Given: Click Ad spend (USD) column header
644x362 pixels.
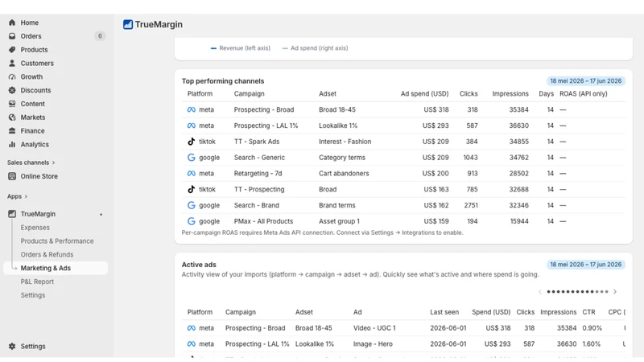Looking at the screenshot, I should tap(425, 93).
